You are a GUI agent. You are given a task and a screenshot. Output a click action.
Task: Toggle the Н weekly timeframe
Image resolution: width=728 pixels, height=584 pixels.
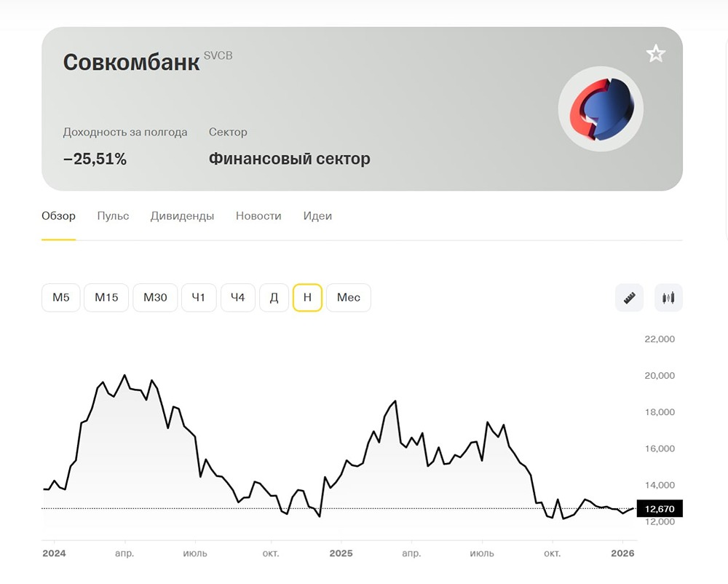[306, 297]
